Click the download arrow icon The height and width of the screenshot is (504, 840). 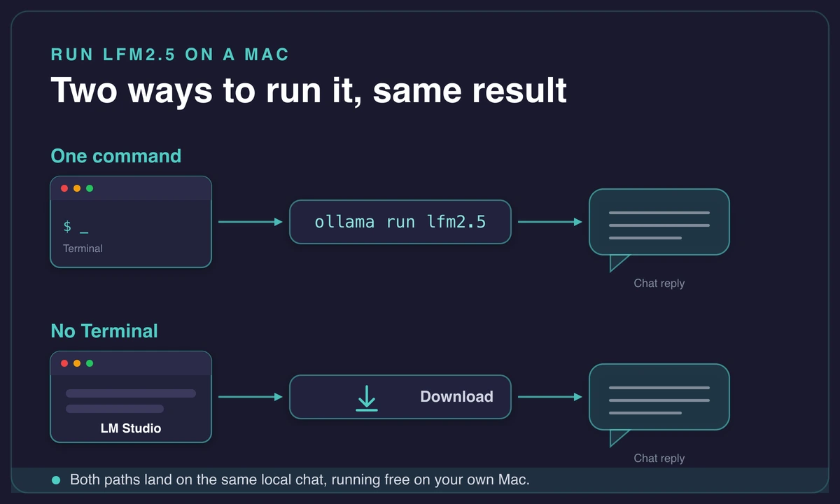click(x=367, y=398)
